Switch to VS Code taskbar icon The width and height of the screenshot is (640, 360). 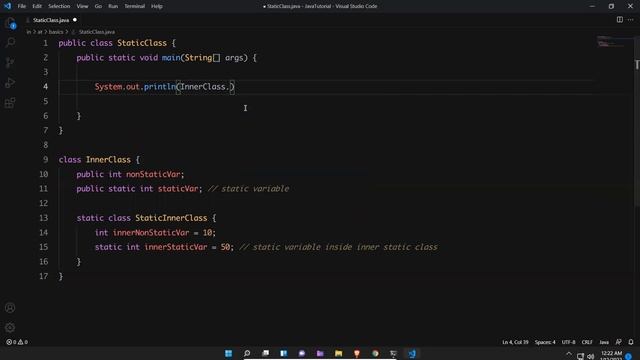tap(412, 353)
